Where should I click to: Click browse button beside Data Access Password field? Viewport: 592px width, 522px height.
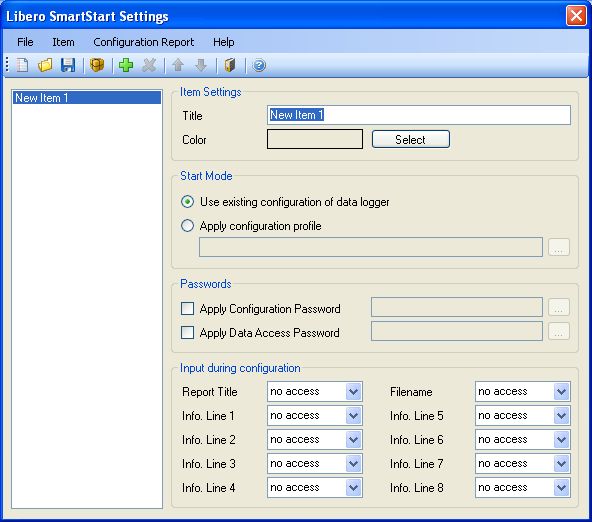[559, 331]
